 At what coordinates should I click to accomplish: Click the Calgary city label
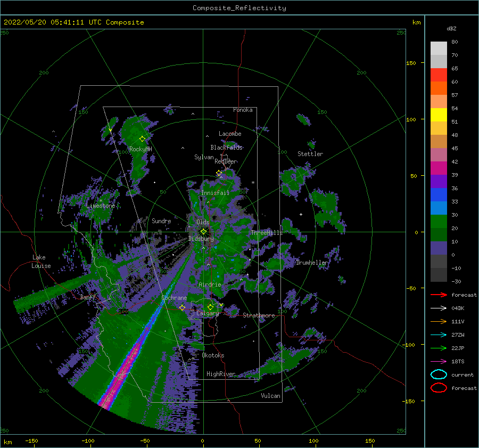pos(208,313)
